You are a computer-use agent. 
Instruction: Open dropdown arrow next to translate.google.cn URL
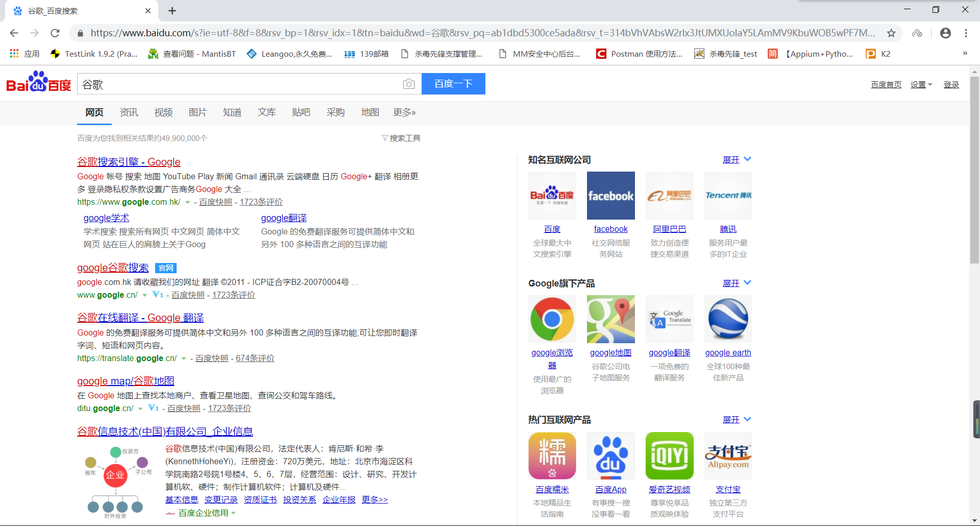[184, 359]
